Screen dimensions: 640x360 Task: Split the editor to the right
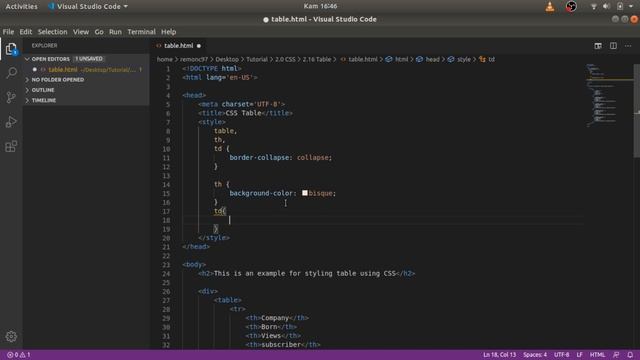tap(613, 46)
